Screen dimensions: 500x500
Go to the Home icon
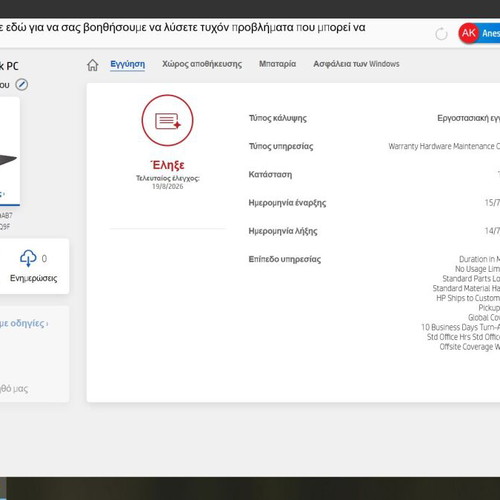pos(93,65)
